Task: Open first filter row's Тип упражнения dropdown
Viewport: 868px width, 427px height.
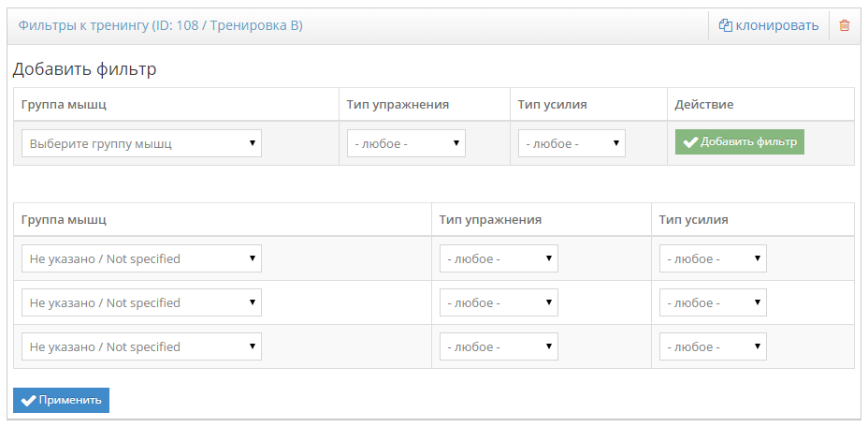Action: pyautogui.click(x=499, y=258)
